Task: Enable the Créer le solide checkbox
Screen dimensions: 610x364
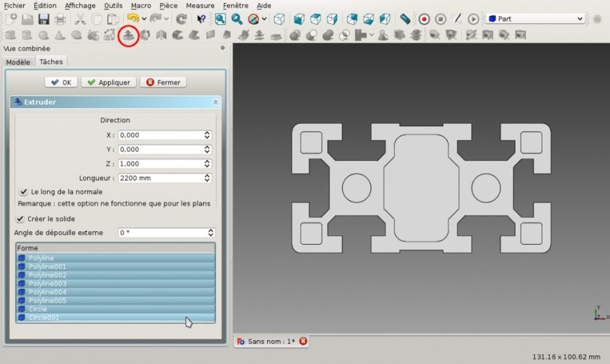Action: pos(20,219)
